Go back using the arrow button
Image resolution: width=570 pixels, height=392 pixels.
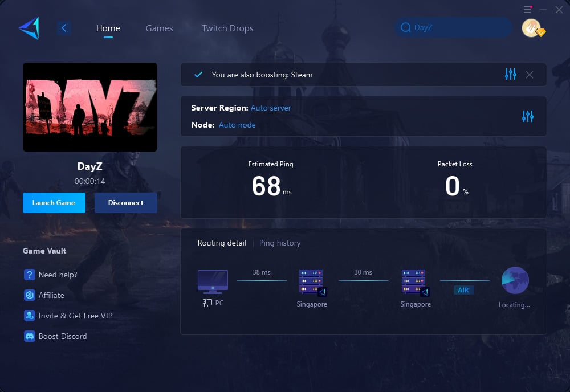(64, 28)
